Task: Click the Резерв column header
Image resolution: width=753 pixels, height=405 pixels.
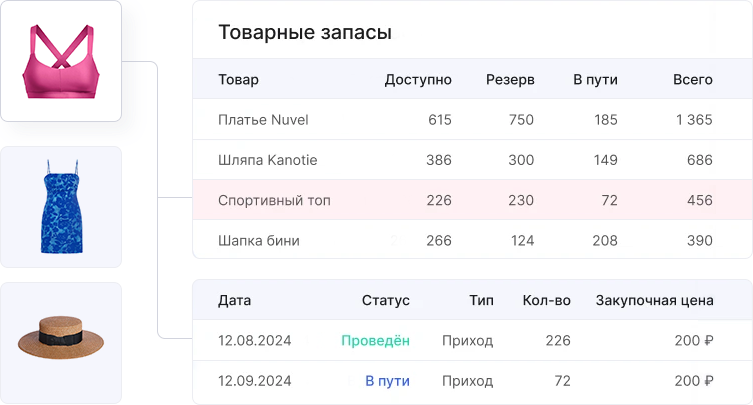Action: [x=510, y=80]
